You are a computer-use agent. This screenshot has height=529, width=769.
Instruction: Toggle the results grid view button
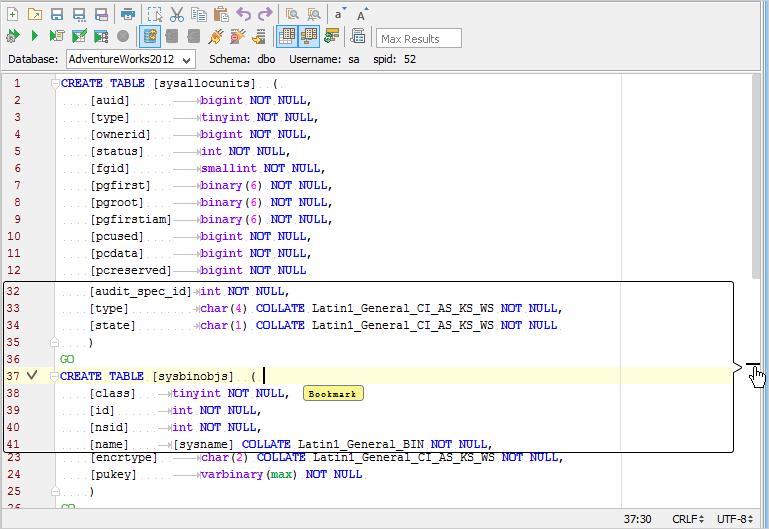pyautogui.click(x=287, y=37)
